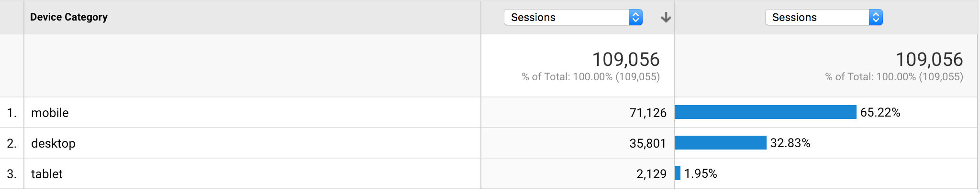This screenshot has width=980, height=193.
Task: Click the left % of Total text
Action: coord(590,77)
